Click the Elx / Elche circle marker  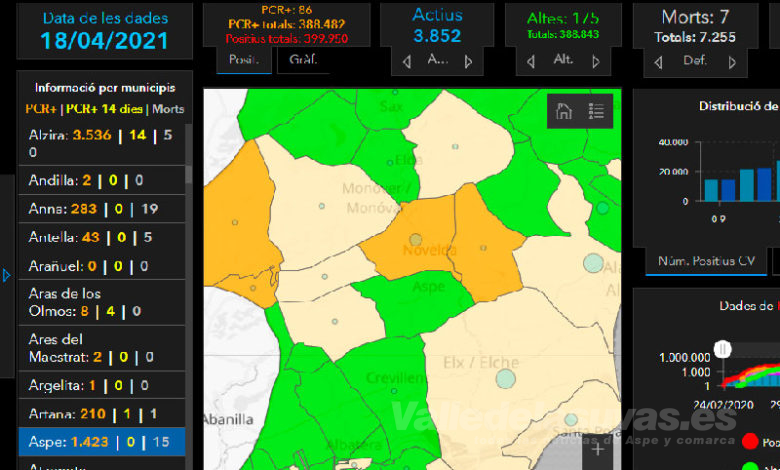pos(505,379)
